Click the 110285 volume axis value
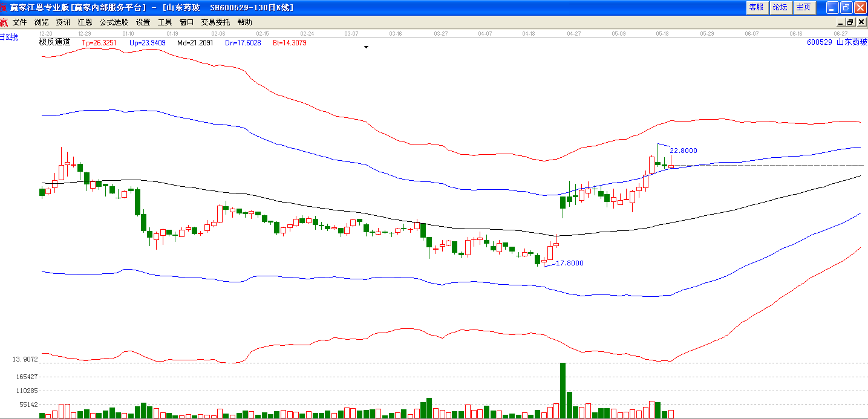This screenshot has width=868, height=419. 27,391
